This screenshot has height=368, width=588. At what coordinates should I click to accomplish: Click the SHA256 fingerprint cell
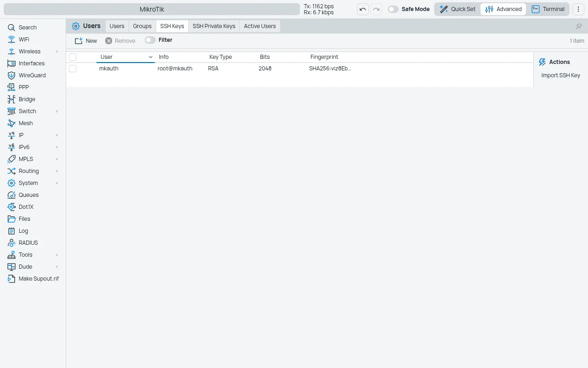click(330, 69)
